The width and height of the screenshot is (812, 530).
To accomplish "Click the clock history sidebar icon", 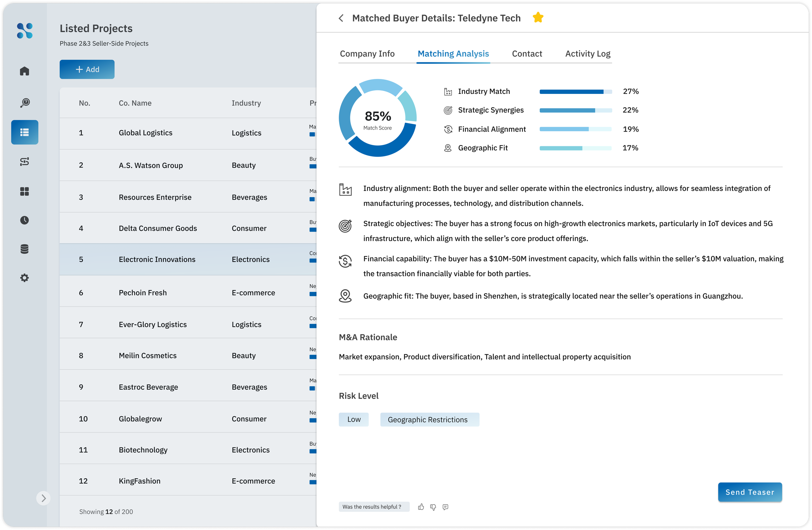I will click(25, 220).
